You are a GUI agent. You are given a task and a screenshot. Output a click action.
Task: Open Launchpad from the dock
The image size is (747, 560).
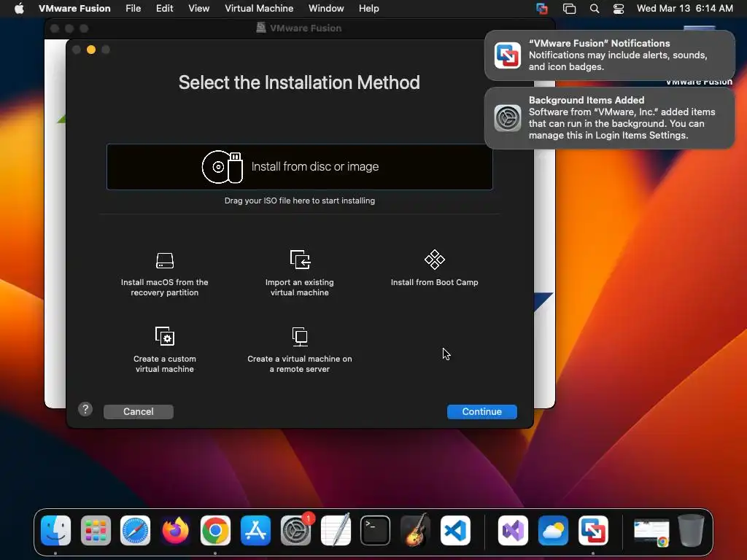96,531
